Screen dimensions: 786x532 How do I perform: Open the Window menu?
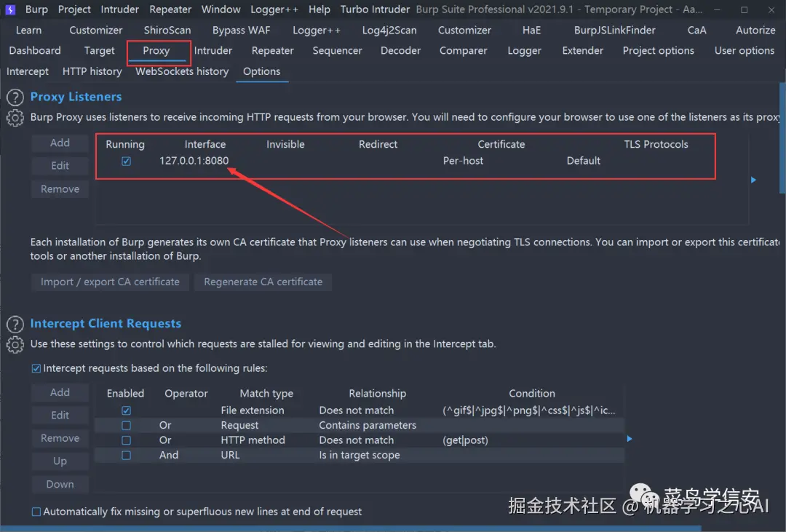tap(221, 9)
